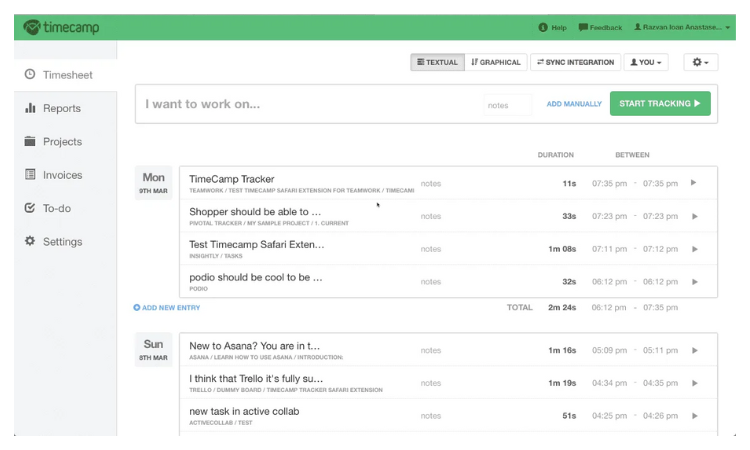Click the 1m 08s duration value

[562, 249]
